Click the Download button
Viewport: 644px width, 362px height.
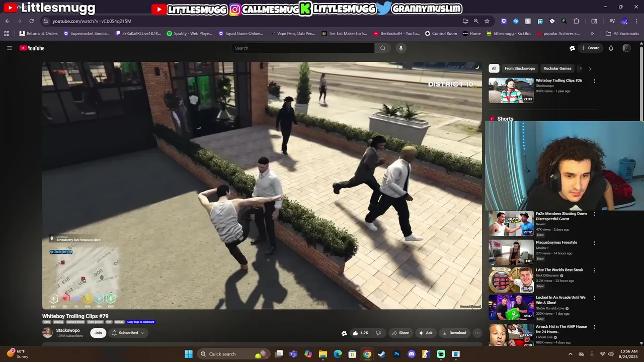[454, 333]
